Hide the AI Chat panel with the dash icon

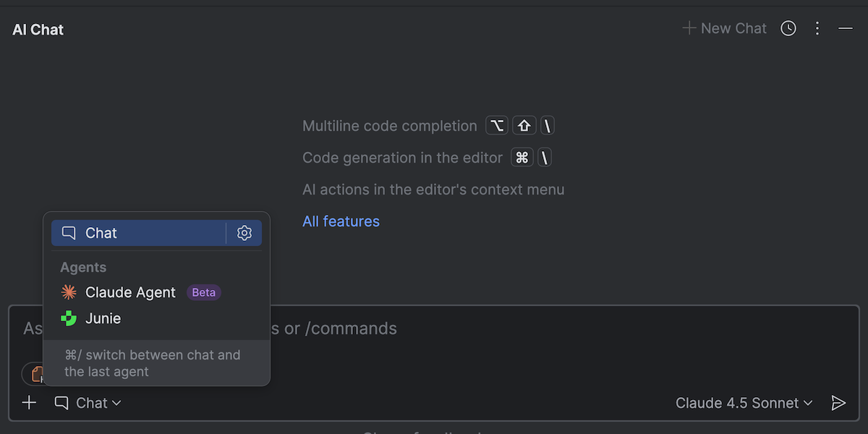pos(846,28)
